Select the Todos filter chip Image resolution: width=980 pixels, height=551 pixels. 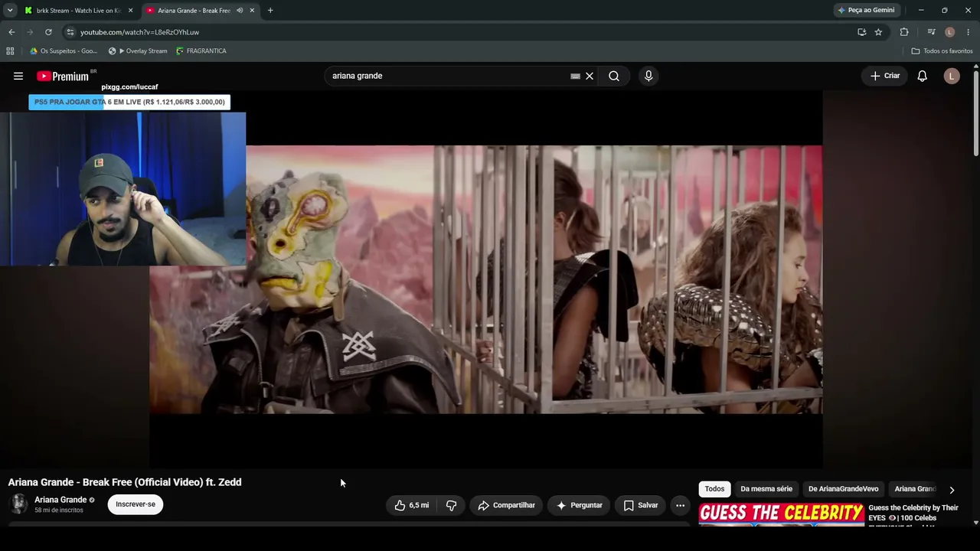(714, 489)
